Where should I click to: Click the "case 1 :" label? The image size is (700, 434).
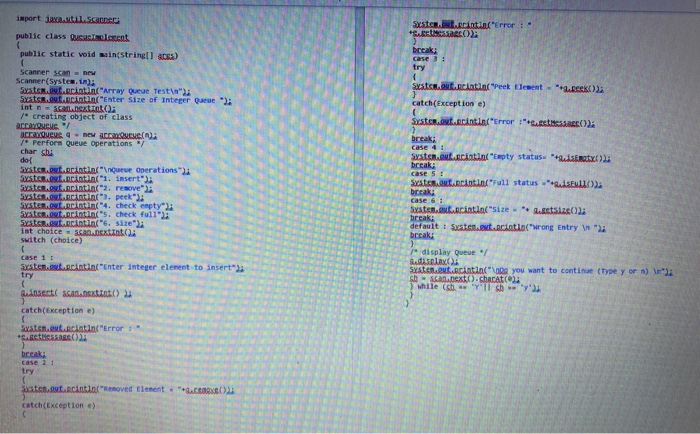pyautogui.click(x=37, y=258)
